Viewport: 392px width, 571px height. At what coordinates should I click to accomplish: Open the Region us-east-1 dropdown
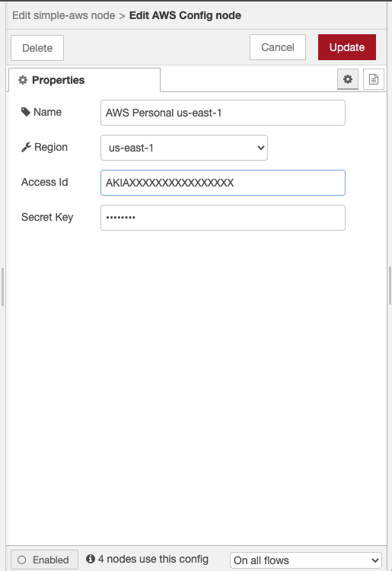click(184, 148)
